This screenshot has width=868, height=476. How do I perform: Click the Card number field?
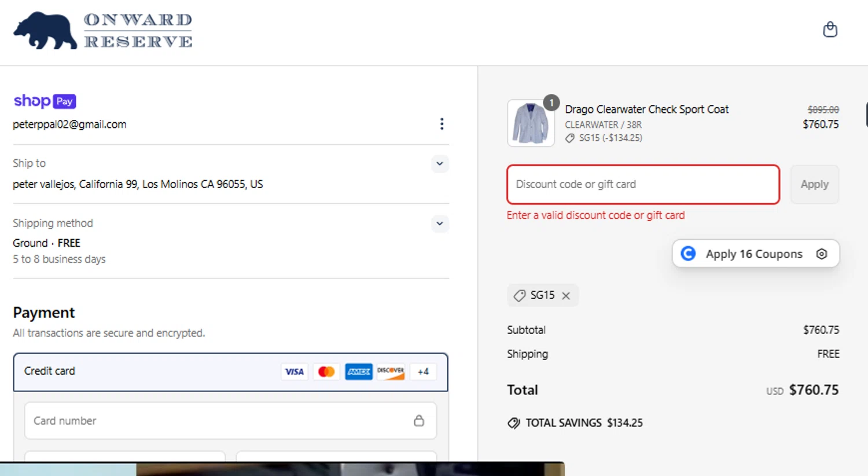pos(230,421)
